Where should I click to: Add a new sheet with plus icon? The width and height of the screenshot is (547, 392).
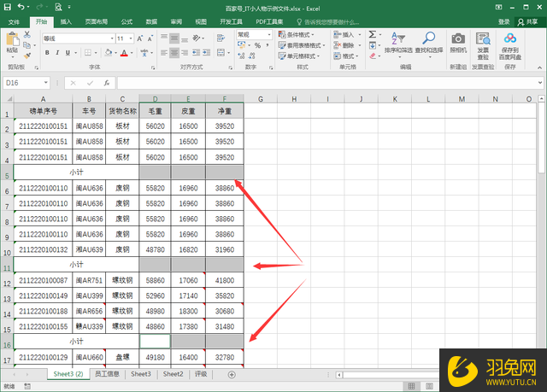click(232, 375)
